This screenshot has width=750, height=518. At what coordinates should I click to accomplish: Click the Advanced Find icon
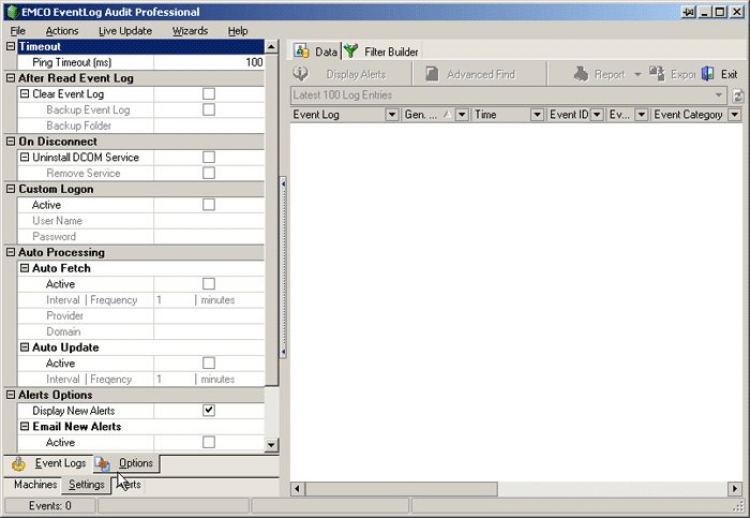click(x=432, y=74)
